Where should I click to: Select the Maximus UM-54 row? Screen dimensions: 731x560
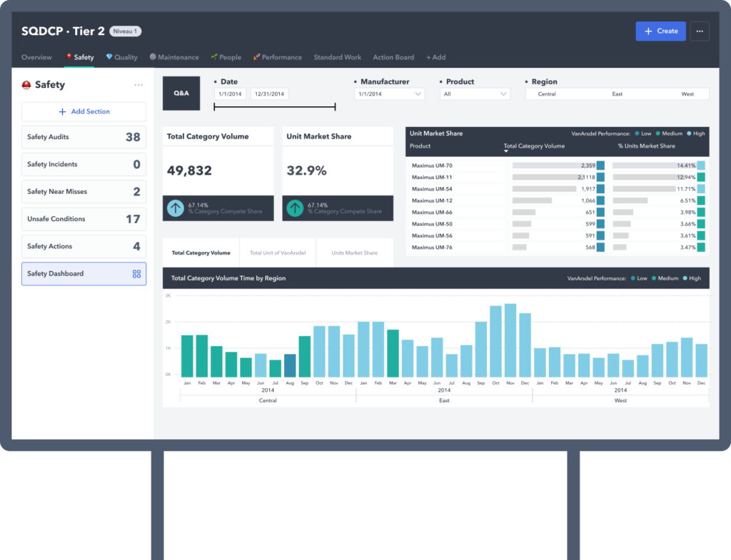[558, 189]
